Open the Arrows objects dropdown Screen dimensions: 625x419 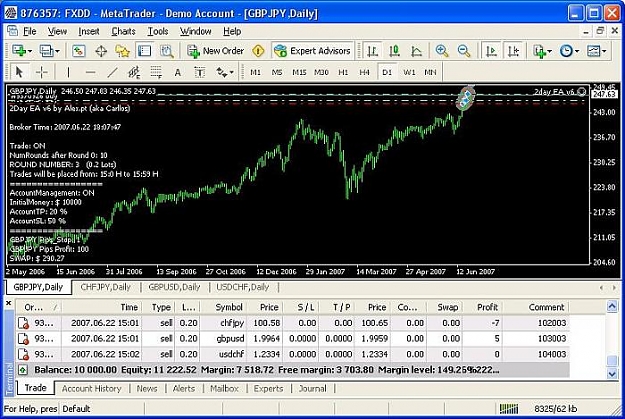[225, 72]
